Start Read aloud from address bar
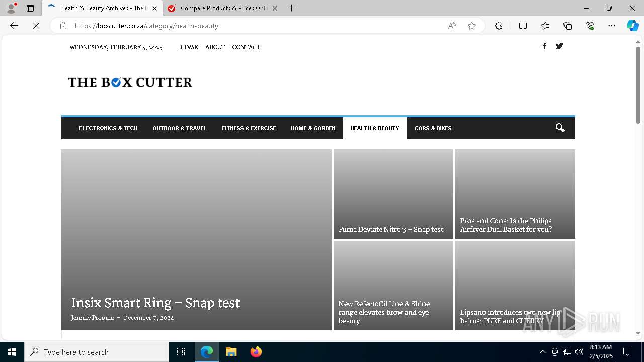This screenshot has width=644, height=362. click(x=452, y=26)
